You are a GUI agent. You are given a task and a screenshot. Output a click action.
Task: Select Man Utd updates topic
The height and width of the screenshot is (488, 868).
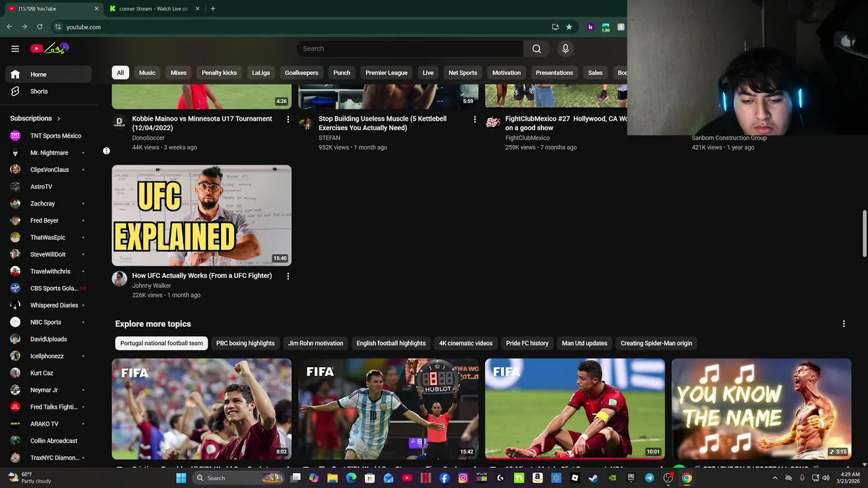coord(585,343)
